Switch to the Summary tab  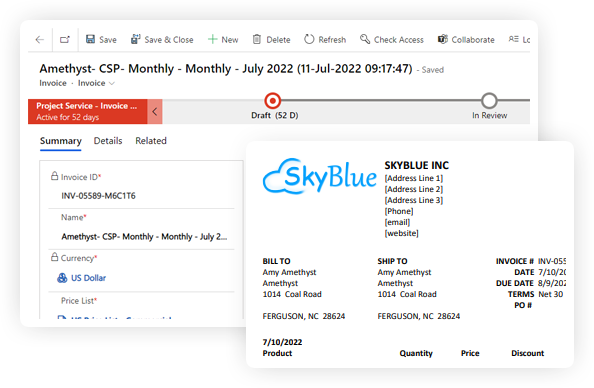(61, 141)
